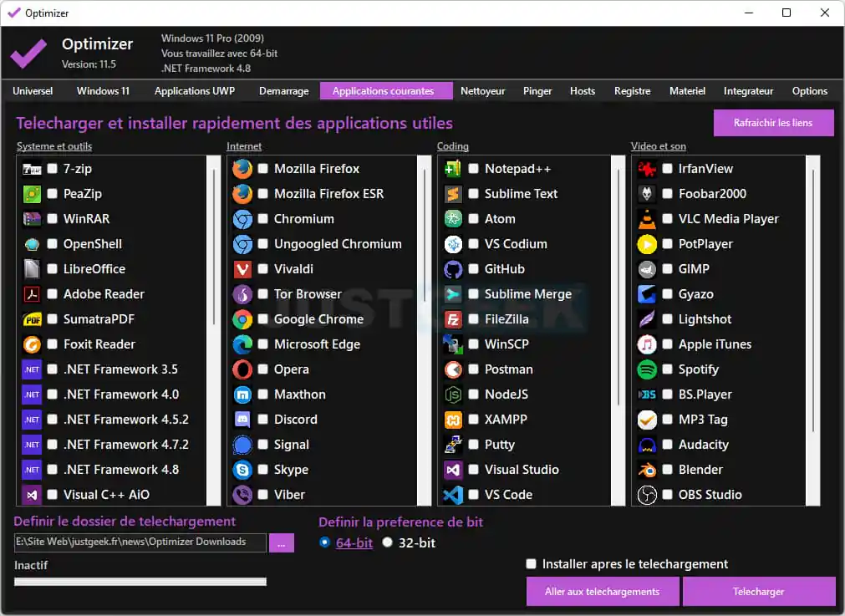Tick the Signal checkbox
The width and height of the screenshot is (845, 616).
(263, 445)
